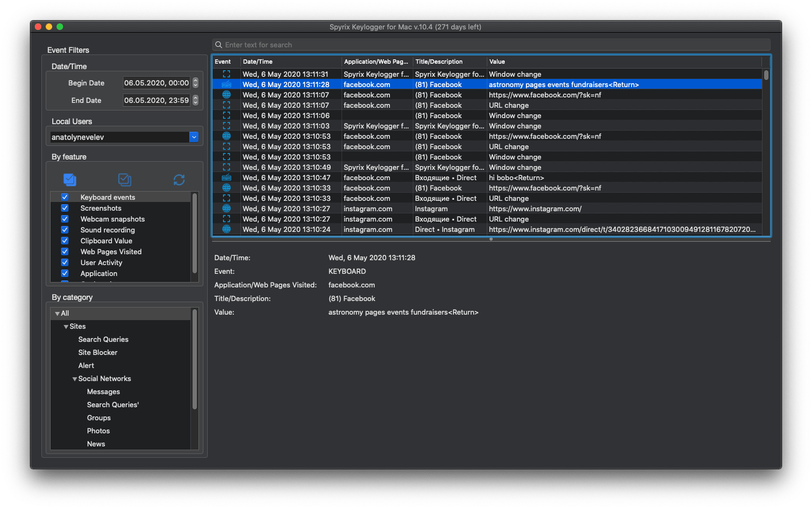
Task: Click globe icon in 13:10:24 instagram row
Action: tap(226, 229)
